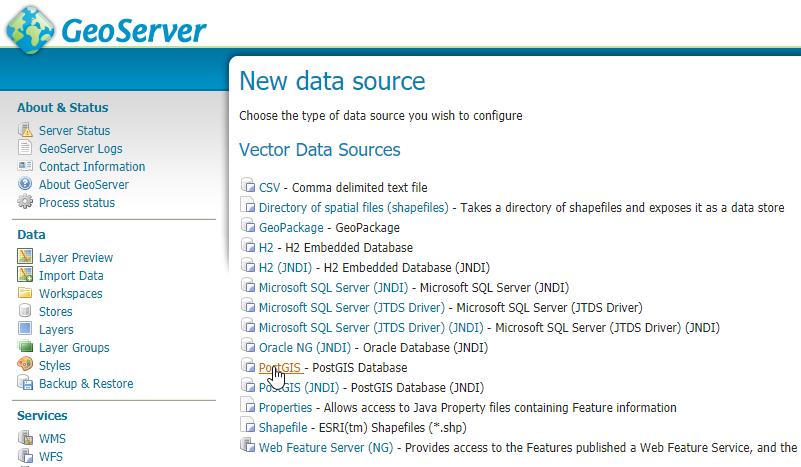Click the GeoPackage data source icon
The image size is (801, 467).
click(248, 225)
